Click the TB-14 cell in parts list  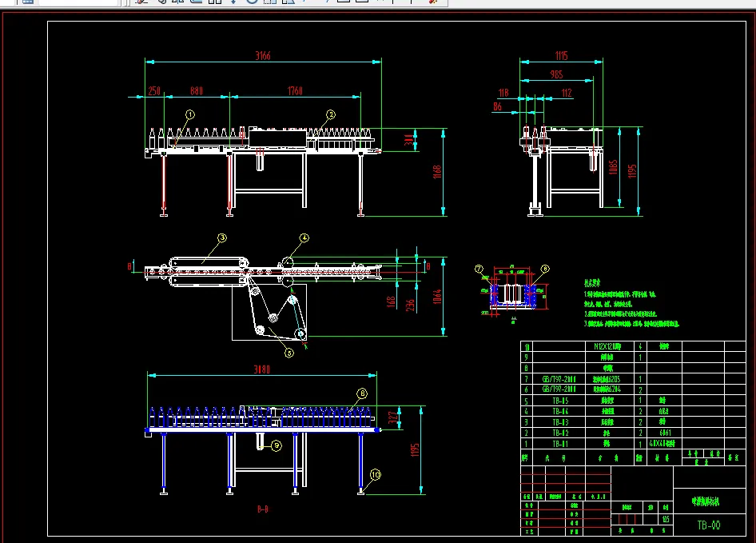point(560,411)
